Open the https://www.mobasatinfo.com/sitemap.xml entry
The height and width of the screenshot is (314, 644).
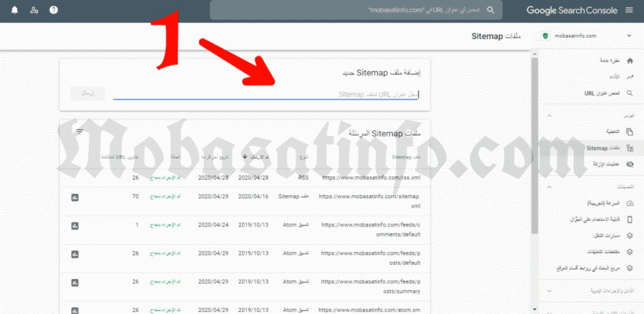(370, 201)
